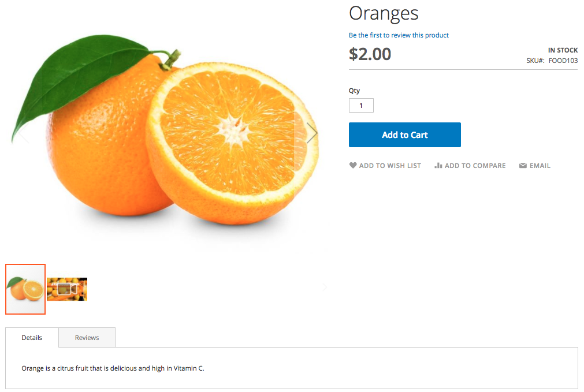Open "Be the first to review this product"
The width and height of the screenshot is (584, 392).
point(399,35)
